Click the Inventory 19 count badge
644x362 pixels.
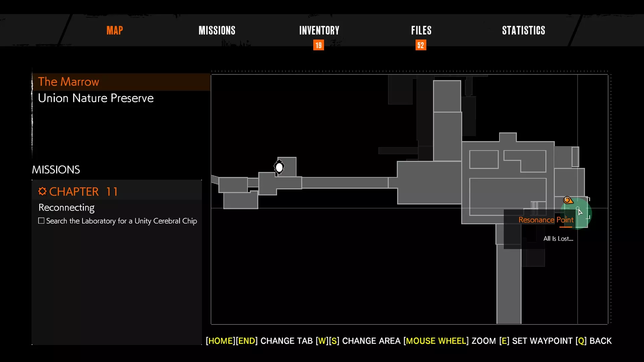click(318, 45)
